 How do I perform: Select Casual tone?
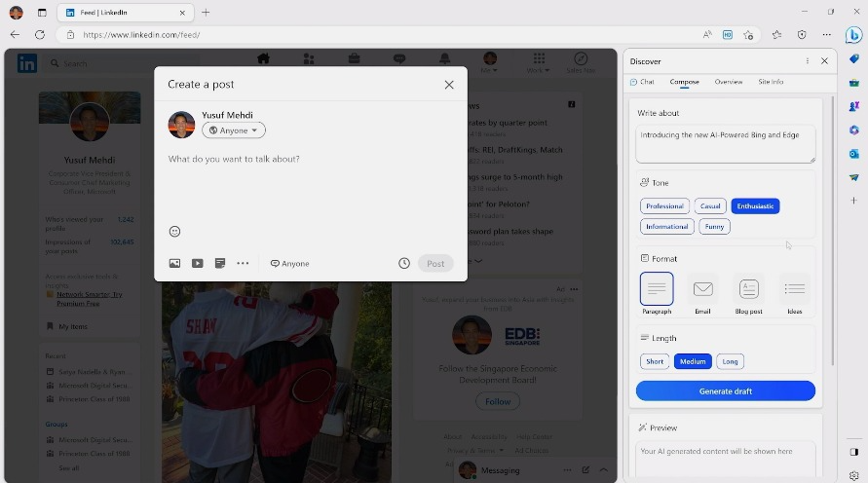(710, 205)
